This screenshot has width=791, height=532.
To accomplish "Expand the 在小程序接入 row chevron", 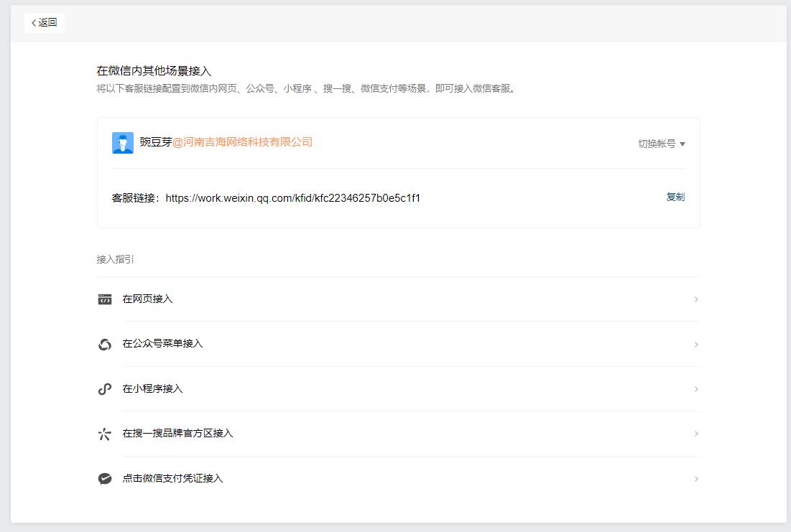I will (695, 388).
